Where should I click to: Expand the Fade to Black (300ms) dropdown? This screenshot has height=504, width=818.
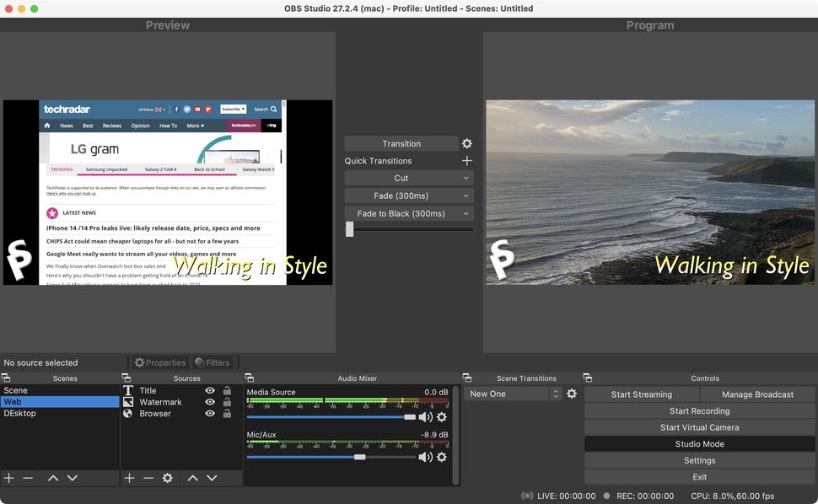[409, 213]
